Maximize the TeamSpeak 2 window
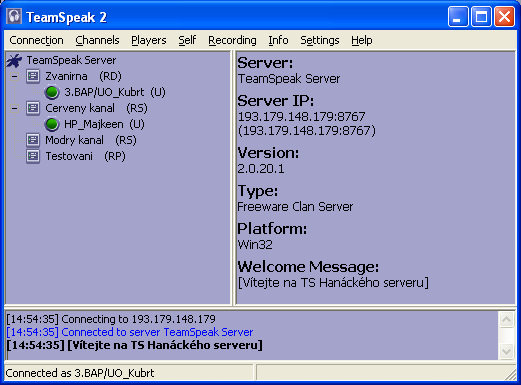This screenshot has height=385, width=521. click(481, 16)
